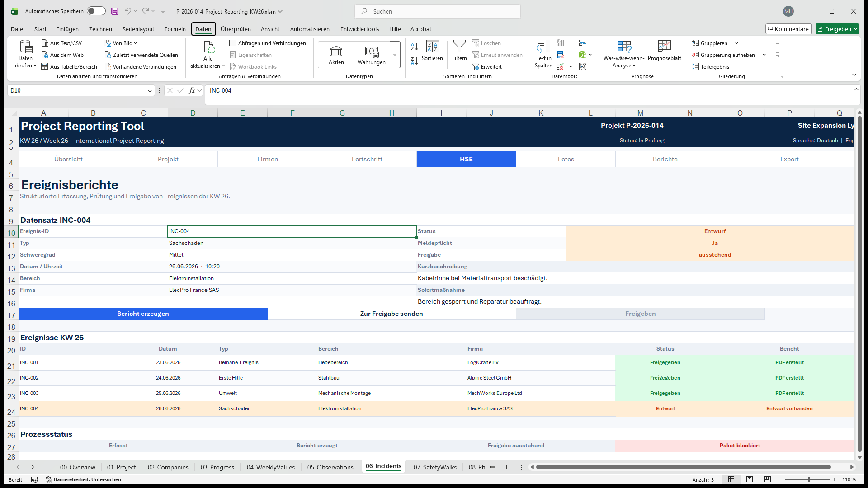Click the Kommentare button
868x488 pixels.
pos(788,29)
